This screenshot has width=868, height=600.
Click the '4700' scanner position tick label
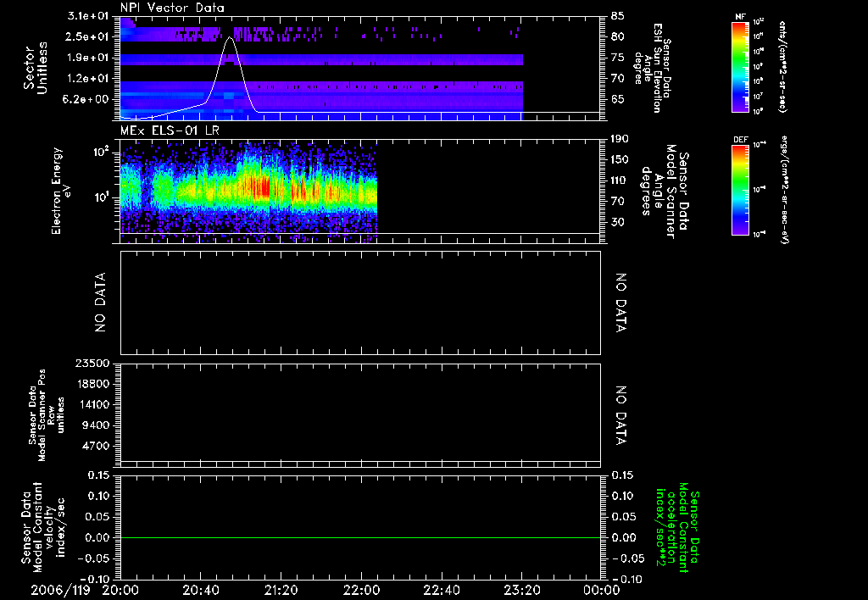(x=95, y=446)
